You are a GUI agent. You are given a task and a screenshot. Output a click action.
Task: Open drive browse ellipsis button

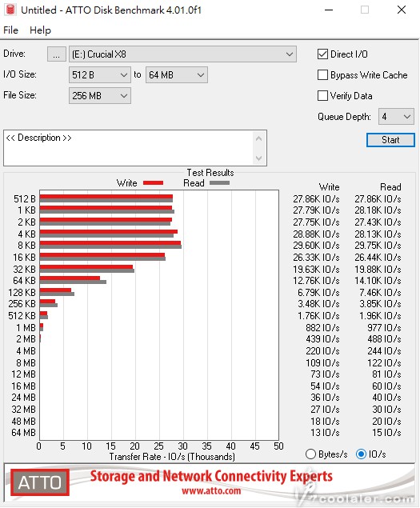56,54
